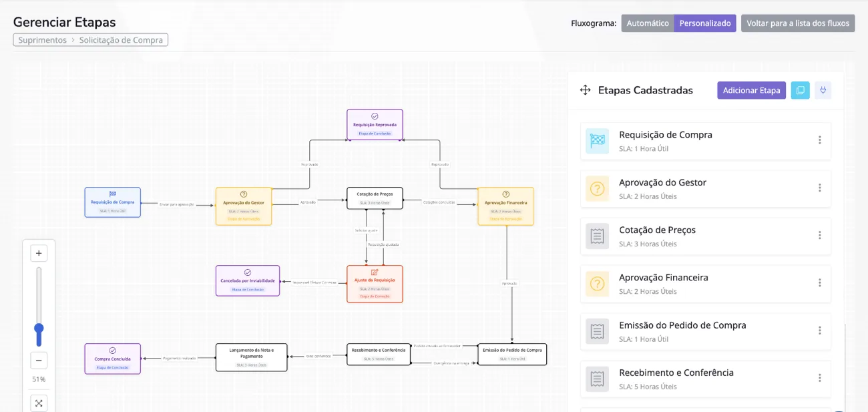Click the checkered flag icon for Requisição de Compra
Screen dimensions: 868x412
point(598,141)
